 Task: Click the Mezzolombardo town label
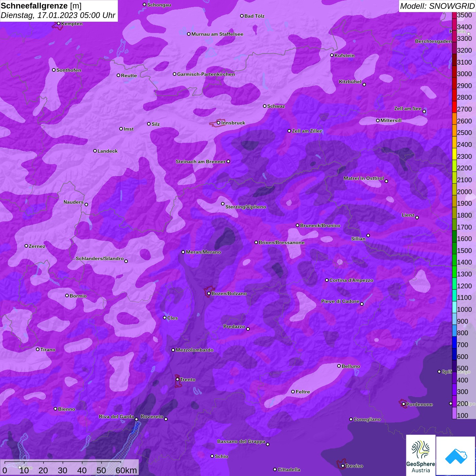point(194,350)
